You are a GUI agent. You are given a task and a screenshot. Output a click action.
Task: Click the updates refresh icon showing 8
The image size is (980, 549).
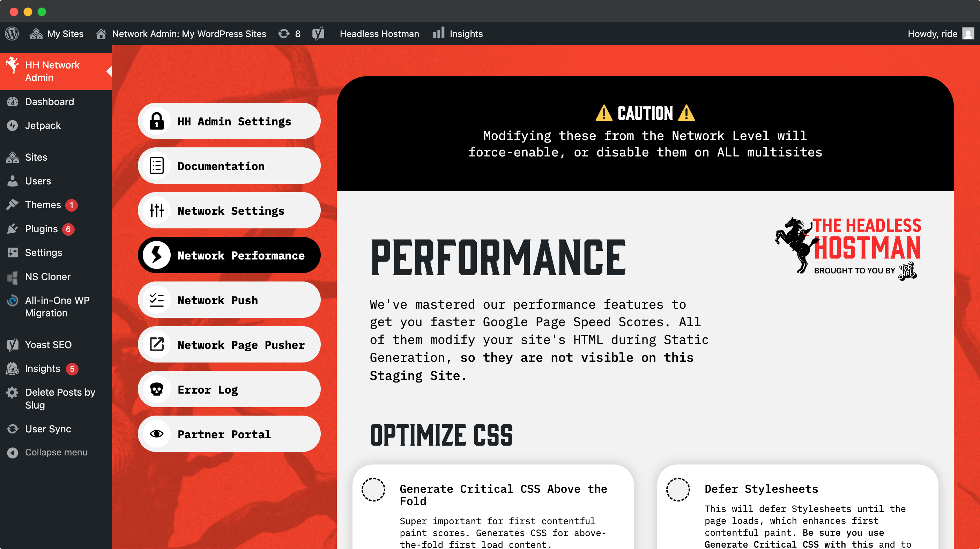point(284,34)
